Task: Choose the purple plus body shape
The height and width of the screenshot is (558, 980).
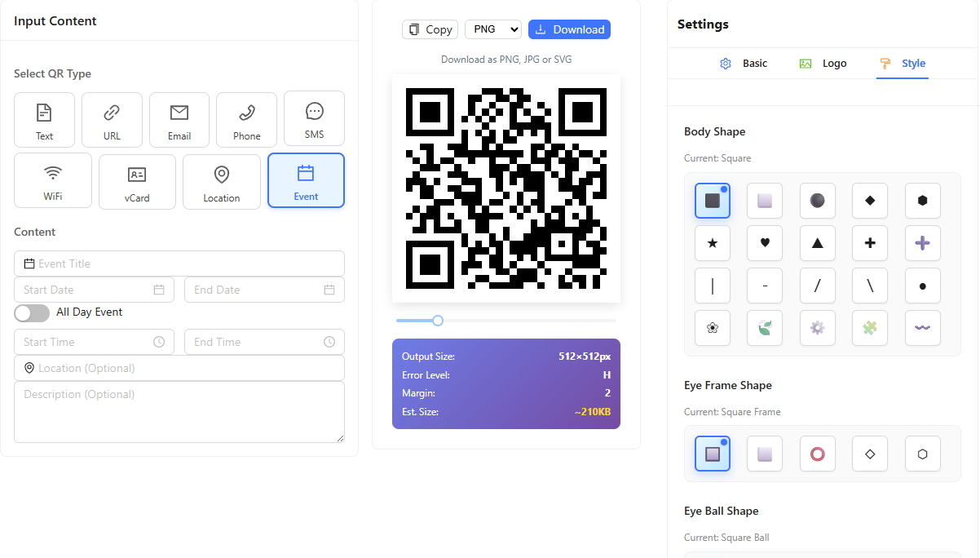Action: click(x=923, y=243)
